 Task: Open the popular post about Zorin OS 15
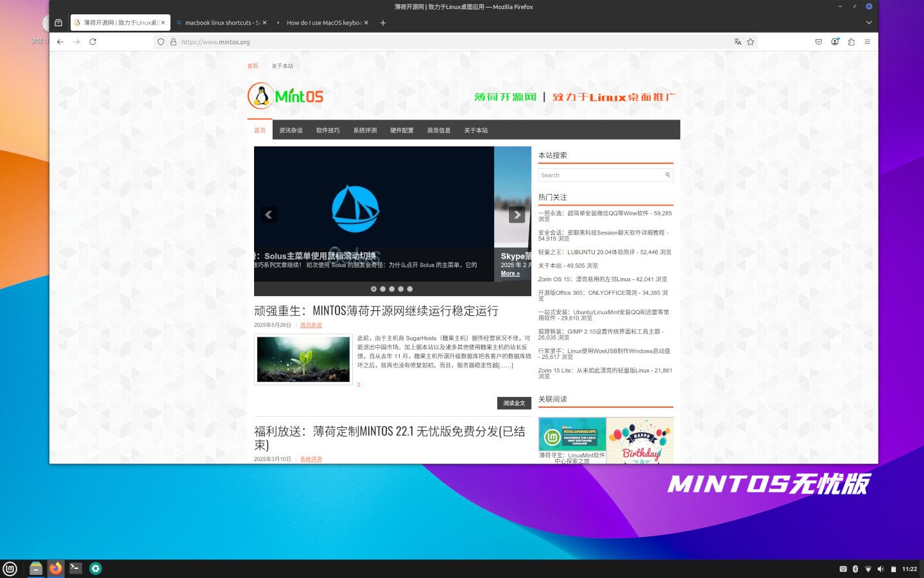pos(603,279)
